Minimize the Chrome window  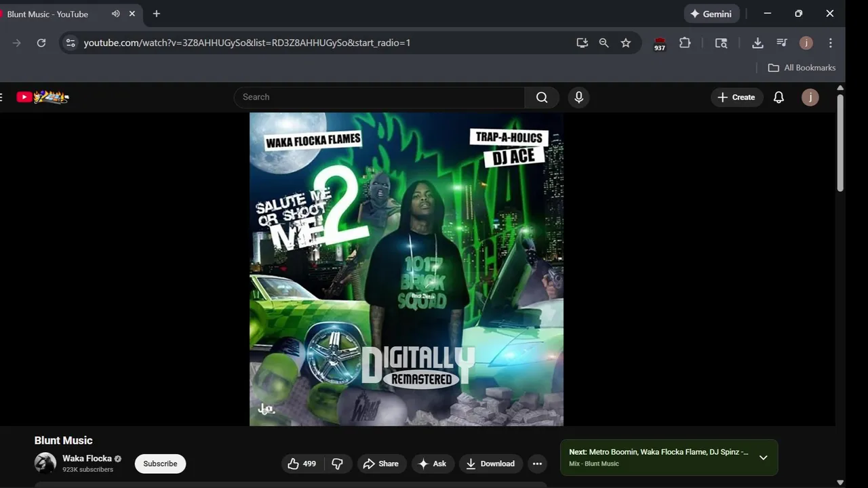click(x=768, y=14)
